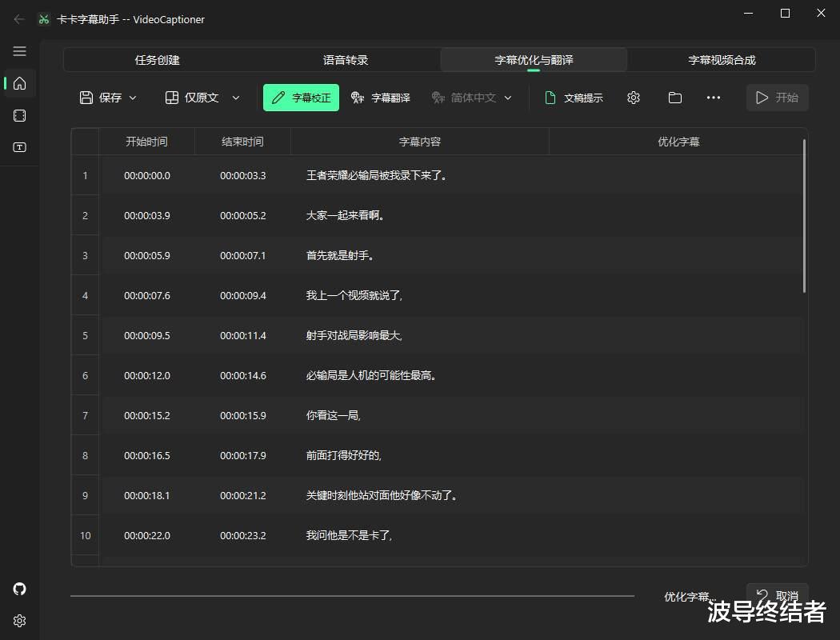This screenshot has height=640, width=840.
Task: Click the 仅原文 layout button
Action: coord(192,98)
